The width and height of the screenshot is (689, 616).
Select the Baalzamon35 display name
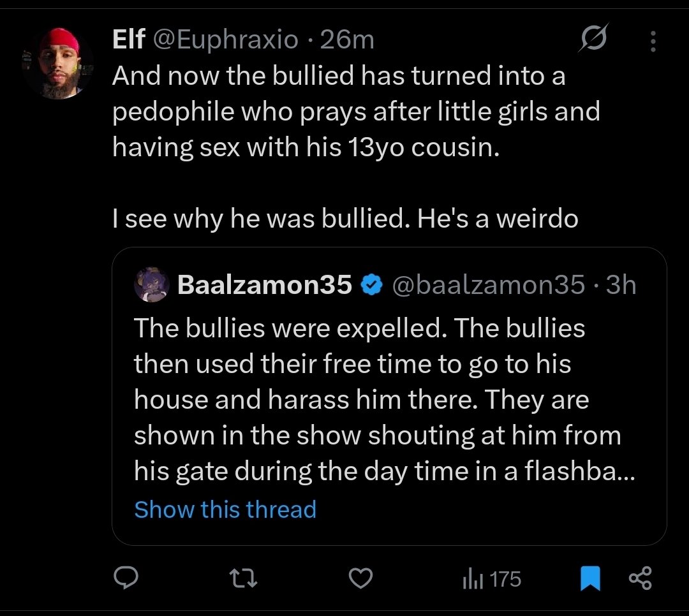coord(265,284)
